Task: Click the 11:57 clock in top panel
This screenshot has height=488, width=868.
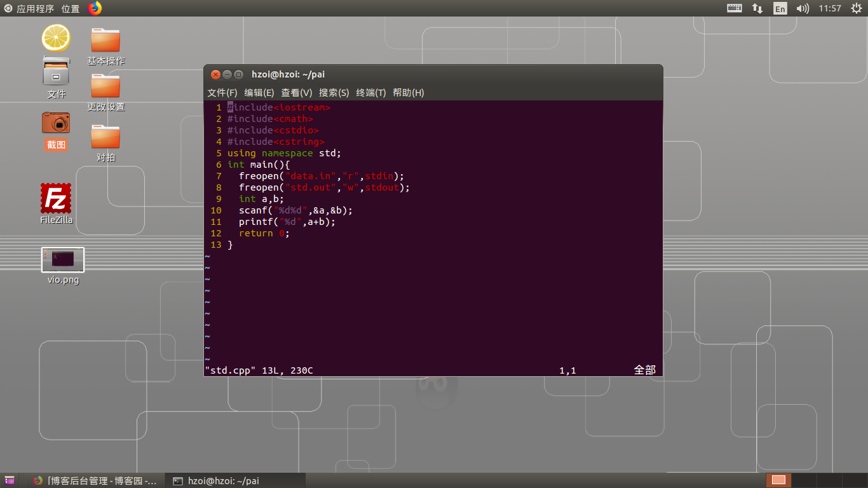Action: pos(830,8)
